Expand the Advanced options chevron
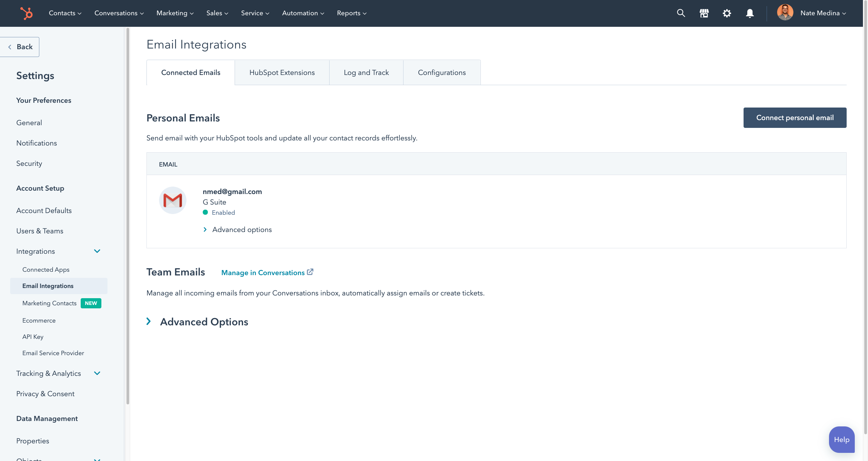This screenshot has height=461, width=868. coord(205,230)
